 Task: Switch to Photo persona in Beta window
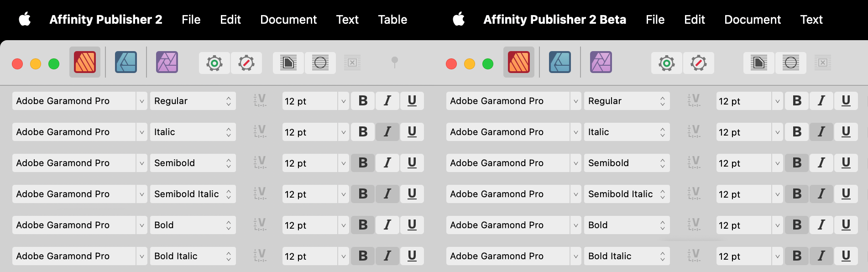point(601,62)
